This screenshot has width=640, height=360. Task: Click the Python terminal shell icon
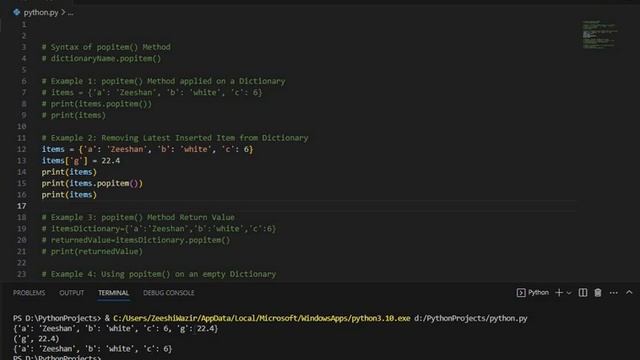(x=521, y=293)
